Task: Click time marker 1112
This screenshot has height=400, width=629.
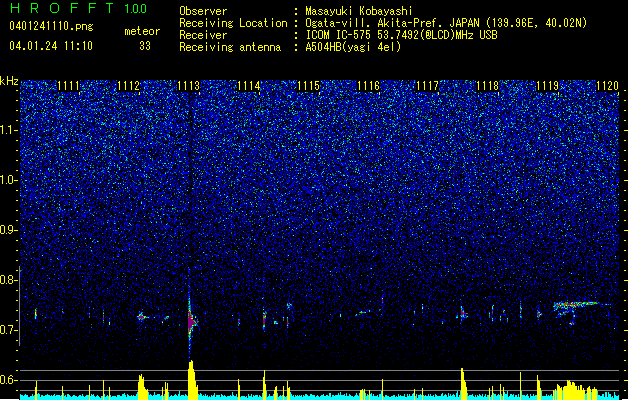Action: click(128, 86)
